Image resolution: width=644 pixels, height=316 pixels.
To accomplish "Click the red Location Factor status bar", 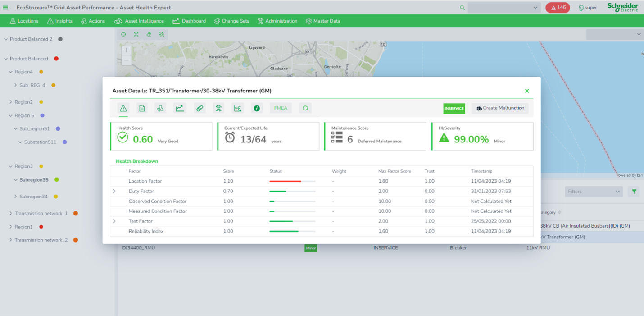I will (292, 181).
